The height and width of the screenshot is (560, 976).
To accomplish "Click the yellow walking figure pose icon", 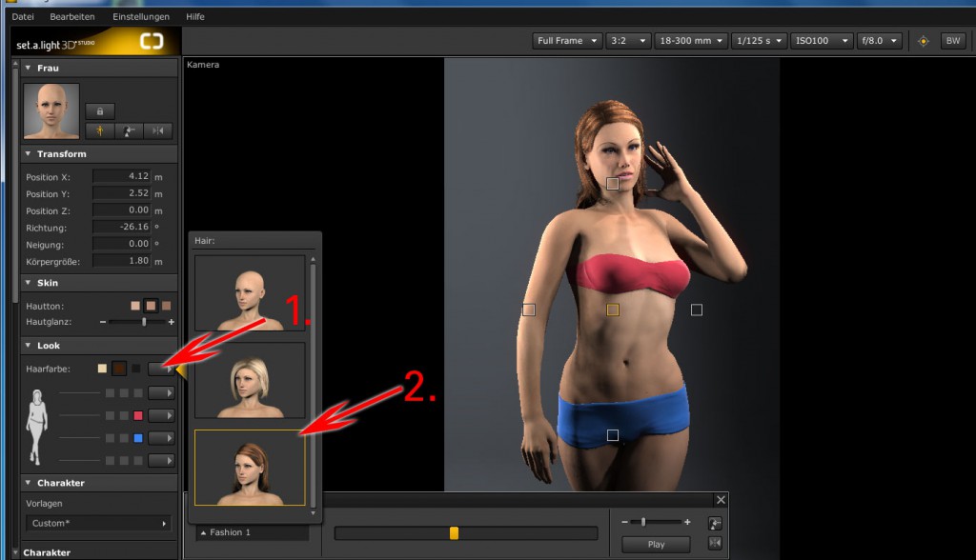I will pos(99,130).
